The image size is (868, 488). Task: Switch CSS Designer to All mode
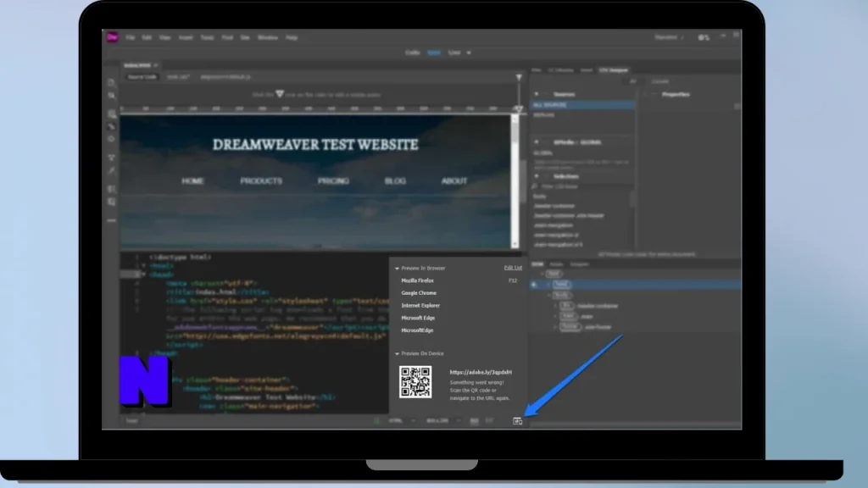click(x=632, y=81)
